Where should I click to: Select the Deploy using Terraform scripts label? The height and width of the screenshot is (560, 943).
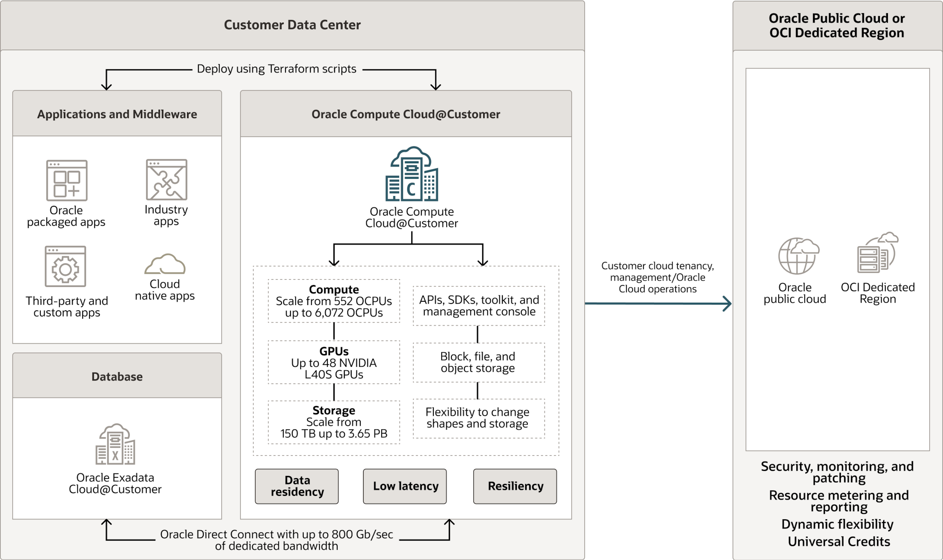[276, 69]
